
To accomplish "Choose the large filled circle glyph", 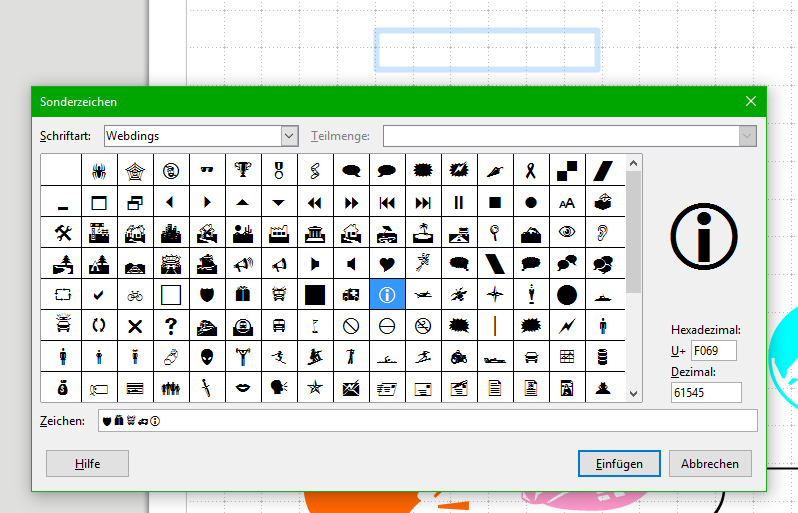I will [566, 295].
